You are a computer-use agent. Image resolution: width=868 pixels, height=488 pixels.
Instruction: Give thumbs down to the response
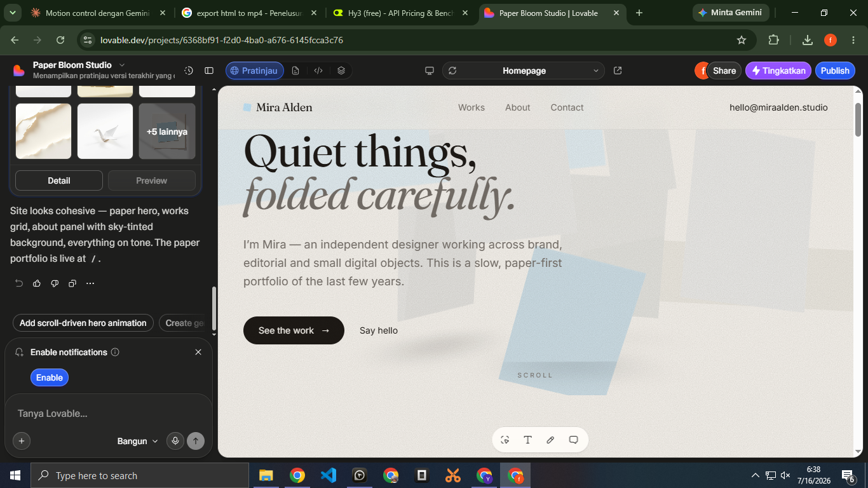55,283
